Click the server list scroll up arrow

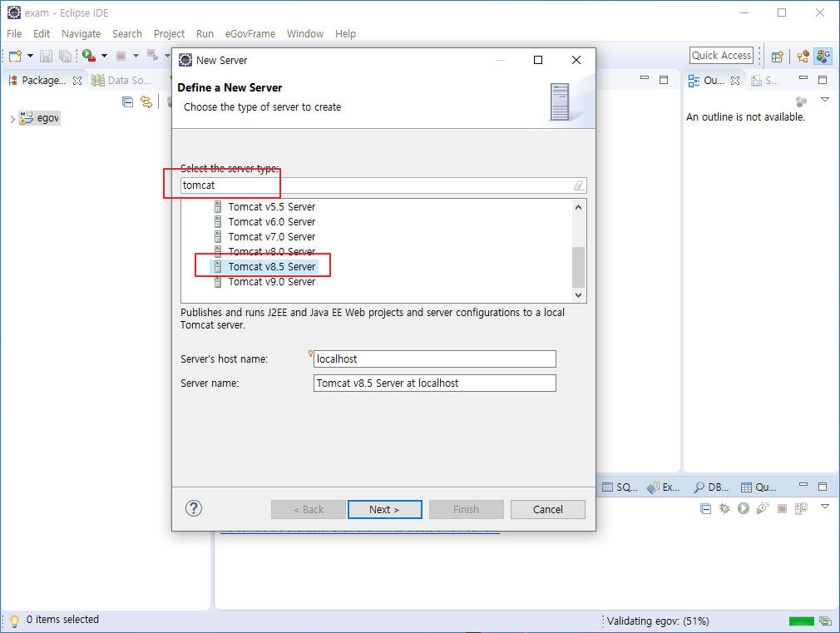pos(579,207)
